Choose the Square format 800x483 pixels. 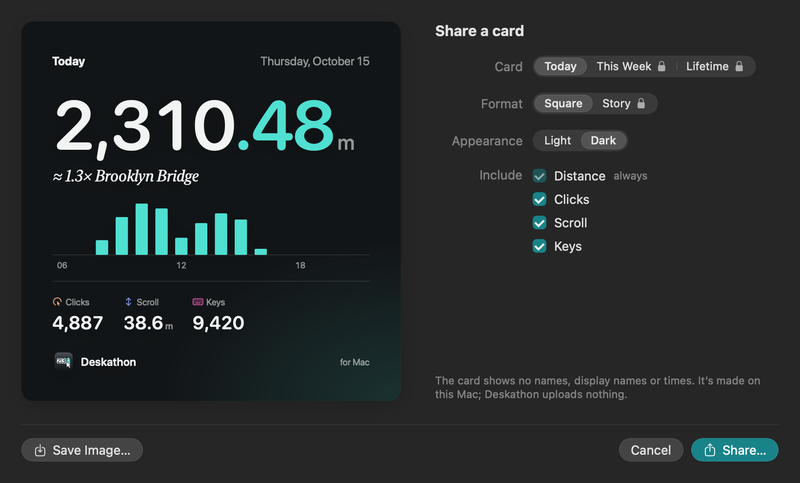[x=563, y=104]
